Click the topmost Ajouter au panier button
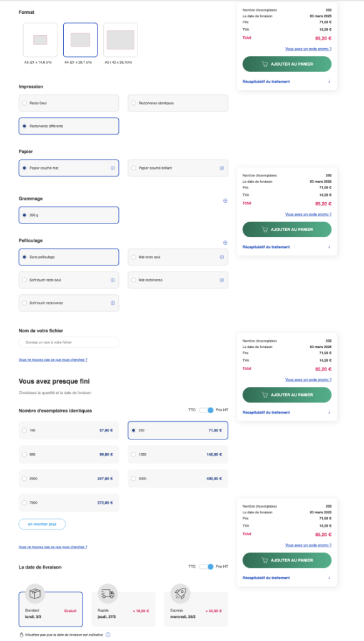The width and height of the screenshot is (364, 641). point(287,64)
